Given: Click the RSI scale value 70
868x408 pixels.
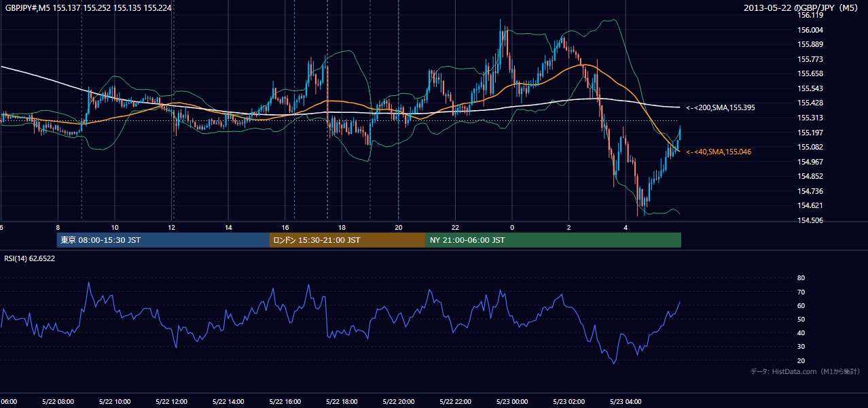Looking at the screenshot, I should tap(801, 292).
